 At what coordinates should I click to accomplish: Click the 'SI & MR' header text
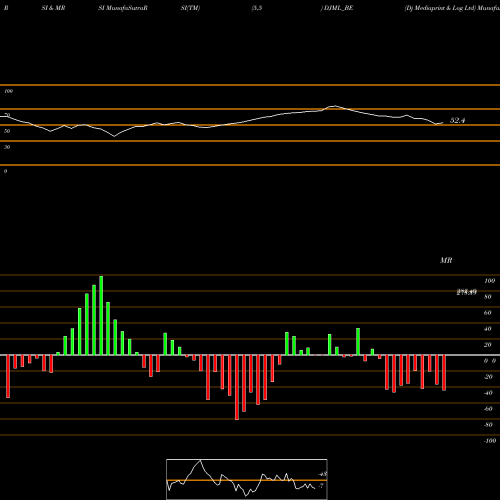(x=53, y=8)
